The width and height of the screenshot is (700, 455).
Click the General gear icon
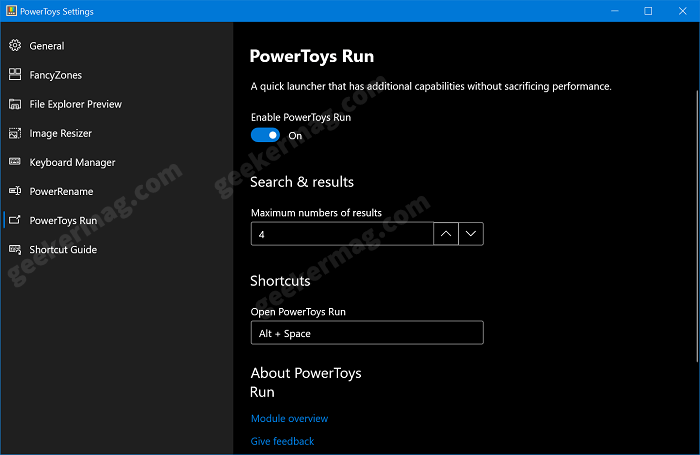[x=15, y=46]
